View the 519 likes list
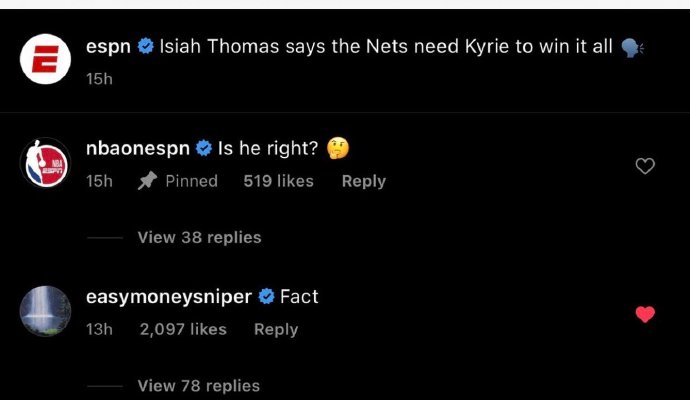Viewport: 690px width, 400px height. (x=278, y=181)
